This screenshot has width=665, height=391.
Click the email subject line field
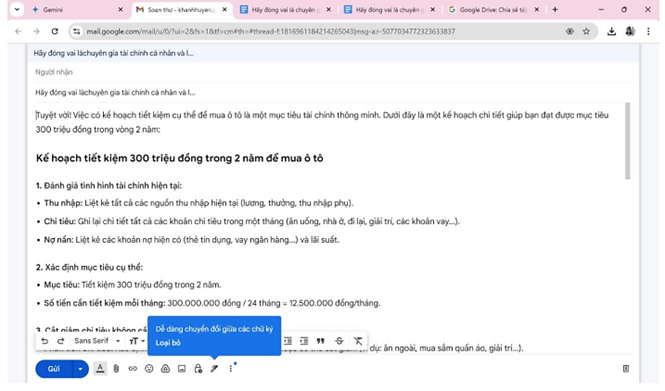tap(333, 92)
